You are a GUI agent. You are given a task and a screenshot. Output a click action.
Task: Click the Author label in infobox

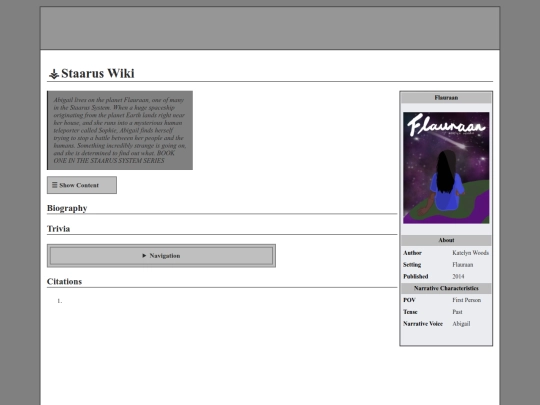pyautogui.click(x=412, y=253)
